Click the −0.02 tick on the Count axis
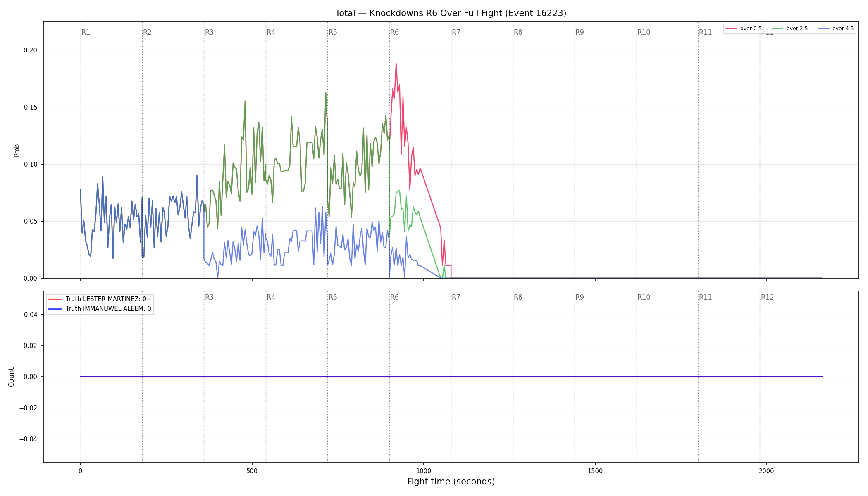This screenshot has height=496, width=868. 29,408
